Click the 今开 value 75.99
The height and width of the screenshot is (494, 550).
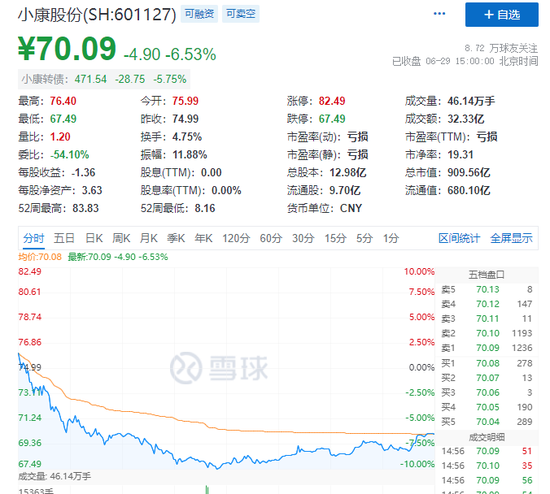[x=185, y=101]
